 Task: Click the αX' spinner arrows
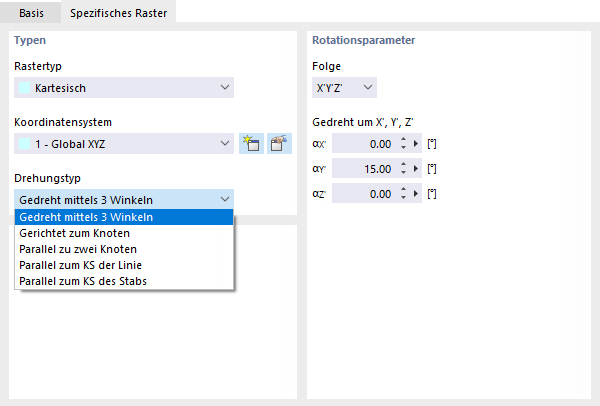tap(402, 144)
